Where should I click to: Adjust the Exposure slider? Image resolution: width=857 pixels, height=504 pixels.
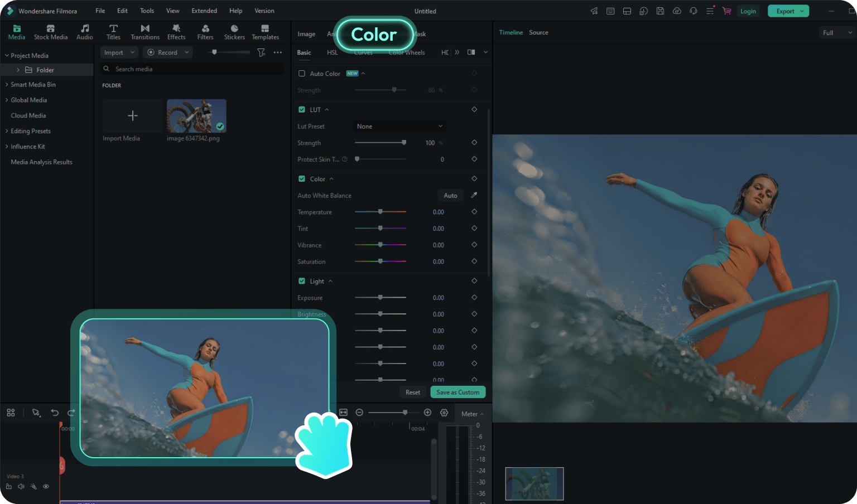click(381, 298)
